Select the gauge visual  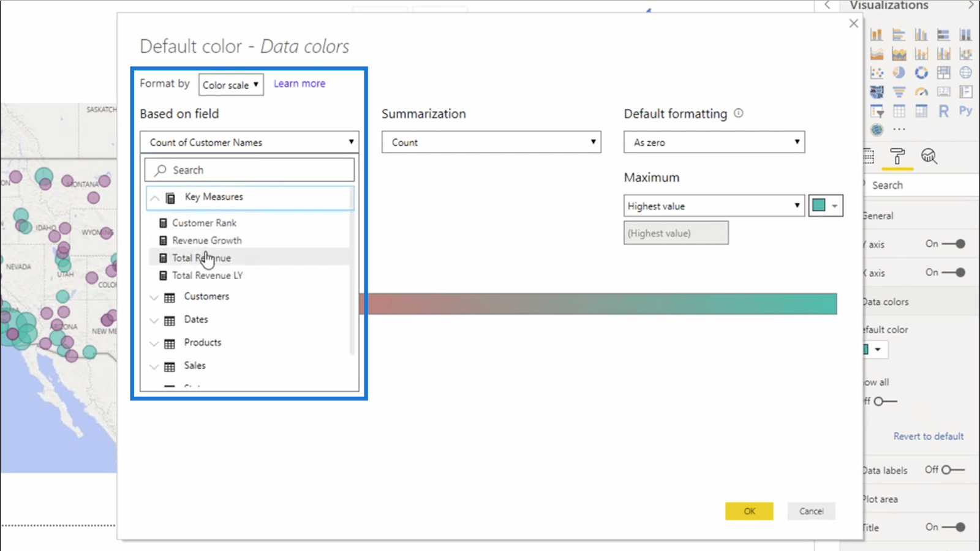[921, 92]
